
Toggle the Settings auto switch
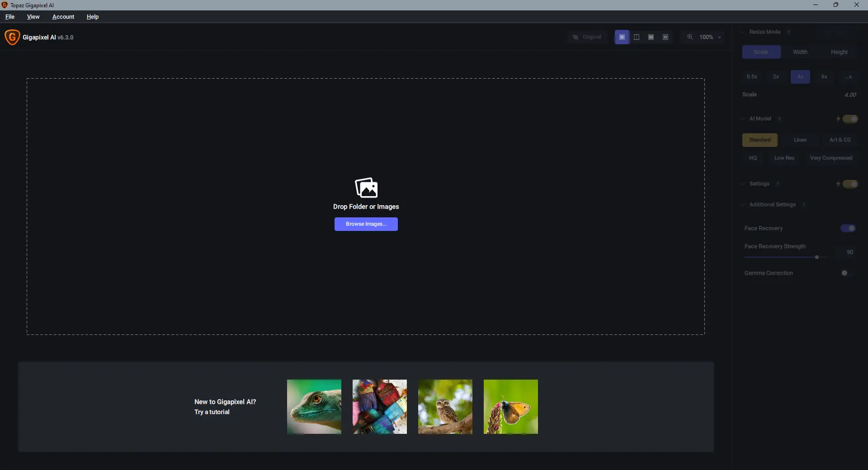[850, 184]
